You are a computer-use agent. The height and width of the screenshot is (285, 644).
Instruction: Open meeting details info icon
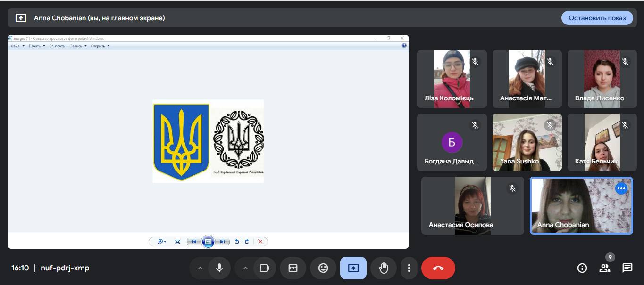pyautogui.click(x=582, y=268)
